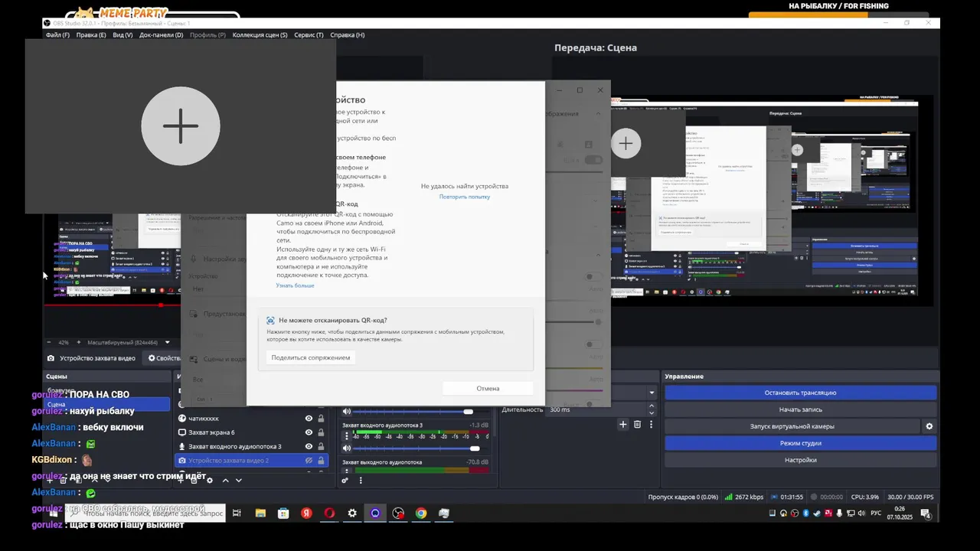Move selected source up
The height and width of the screenshot is (551, 980).
tap(225, 481)
